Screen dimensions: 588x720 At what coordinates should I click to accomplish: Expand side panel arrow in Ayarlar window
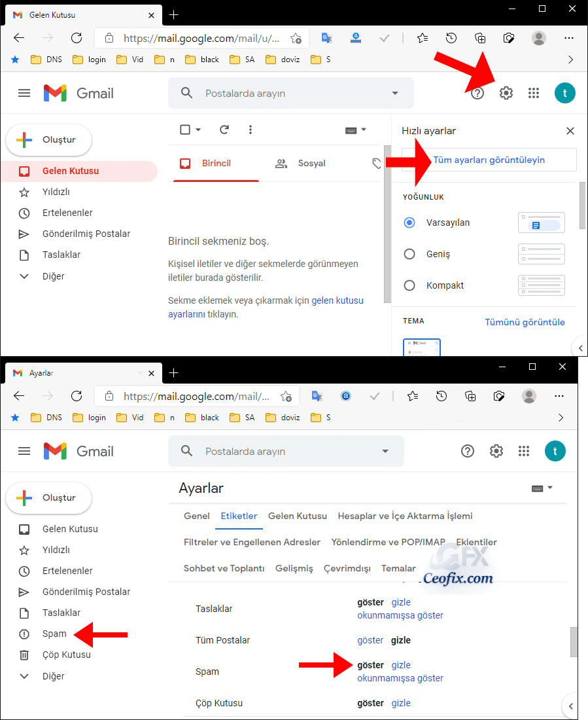(x=570, y=706)
